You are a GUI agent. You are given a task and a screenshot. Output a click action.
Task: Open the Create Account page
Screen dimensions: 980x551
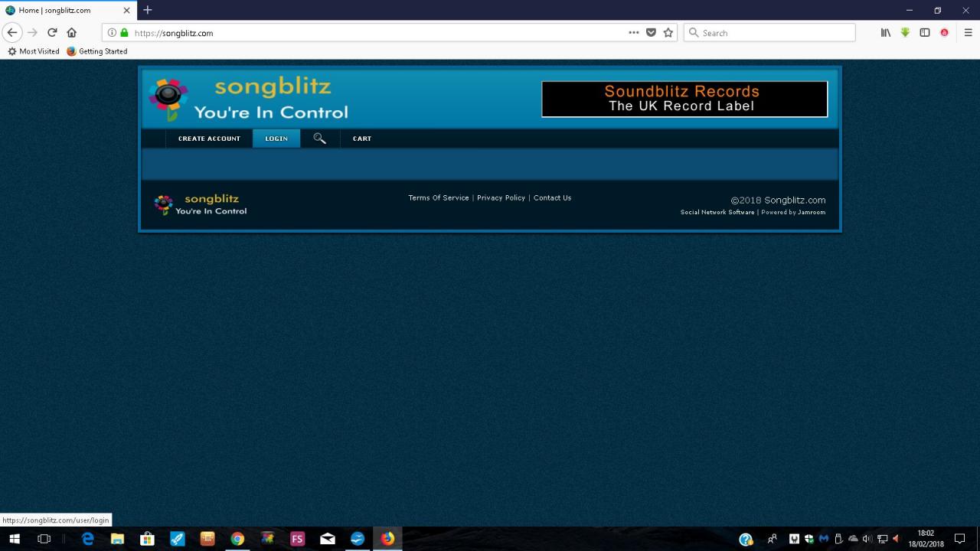point(209,139)
